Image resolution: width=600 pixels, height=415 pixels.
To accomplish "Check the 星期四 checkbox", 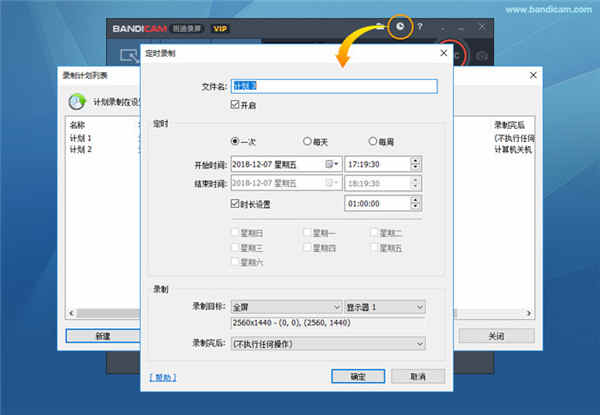I will pos(307,247).
